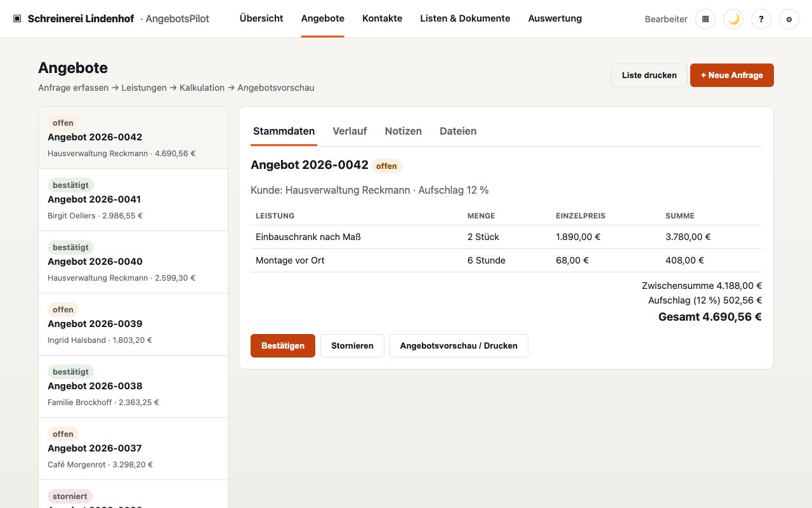Click the Kunde: Hausverwaltung Reckmann line

pos(370,190)
